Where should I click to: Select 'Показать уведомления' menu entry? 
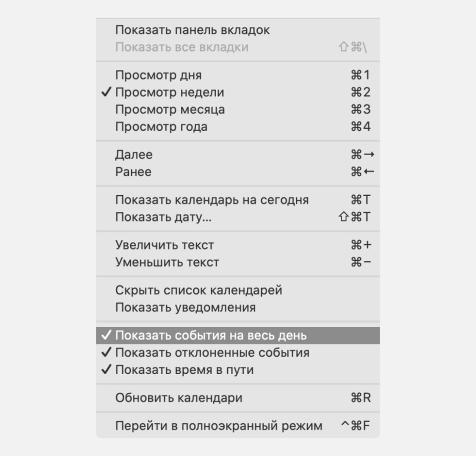point(185,307)
